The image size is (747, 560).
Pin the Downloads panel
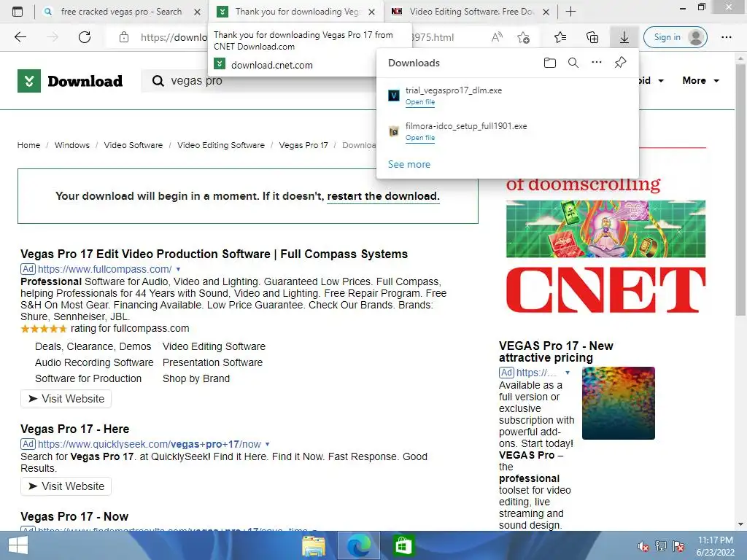[x=620, y=63]
